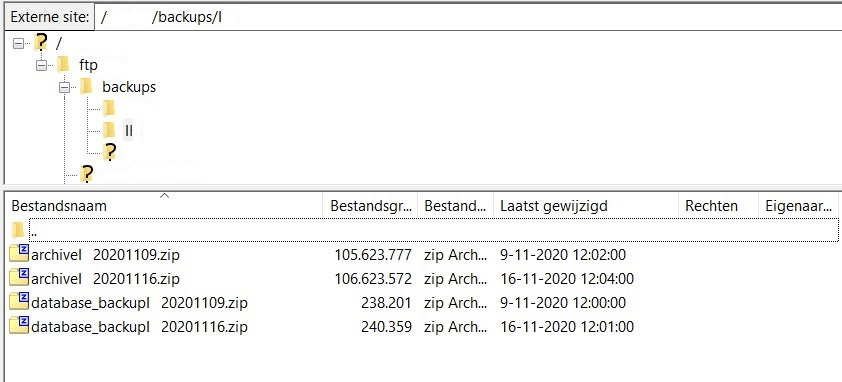
Task: Click the parent directory folder icon
Action: tap(18, 231)
